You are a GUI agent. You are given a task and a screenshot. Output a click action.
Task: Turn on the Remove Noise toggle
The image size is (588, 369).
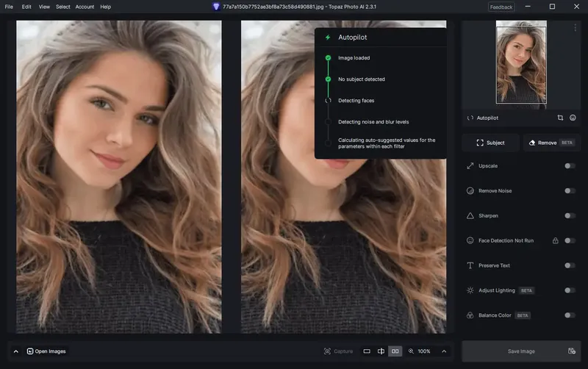(570, 191)
